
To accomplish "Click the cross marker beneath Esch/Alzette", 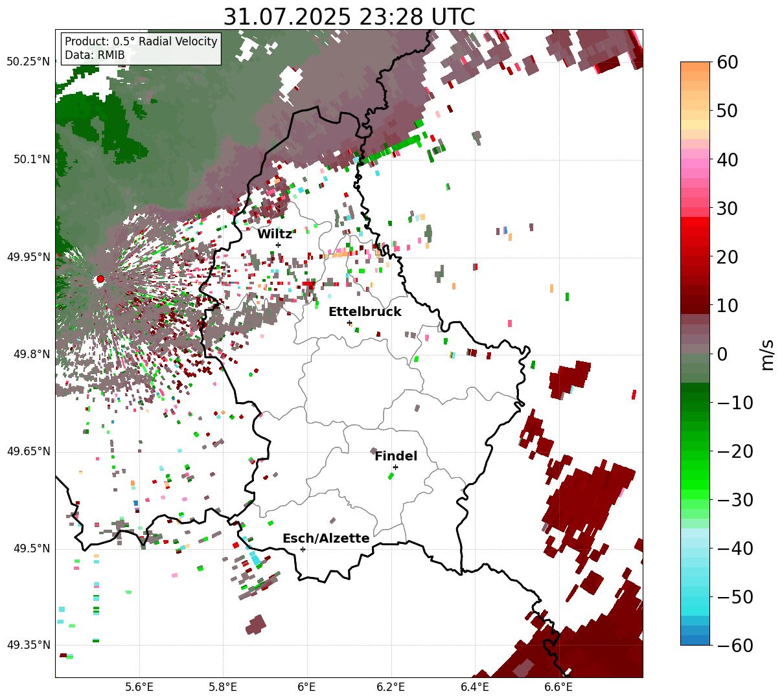I will click(303, 549).
